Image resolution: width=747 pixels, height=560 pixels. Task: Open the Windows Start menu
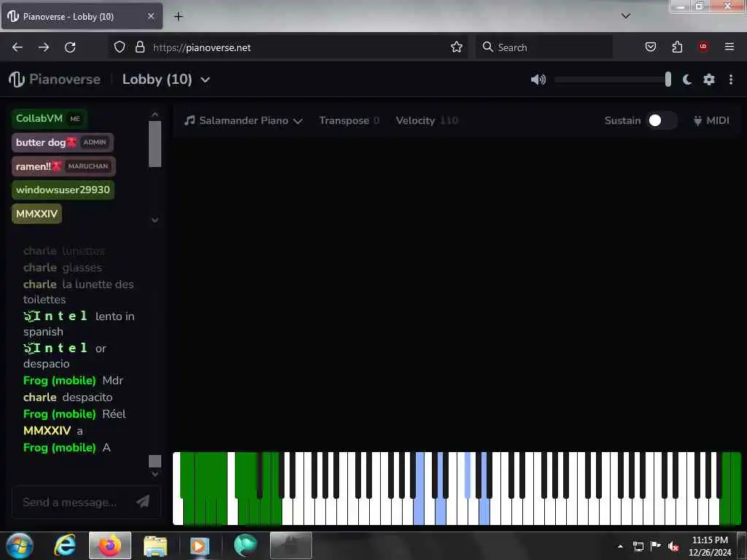(19, 545)
